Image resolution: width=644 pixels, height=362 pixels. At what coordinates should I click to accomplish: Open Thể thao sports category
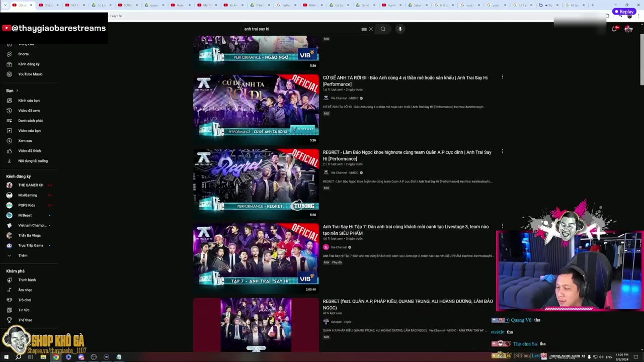click(x=25, y=320)
